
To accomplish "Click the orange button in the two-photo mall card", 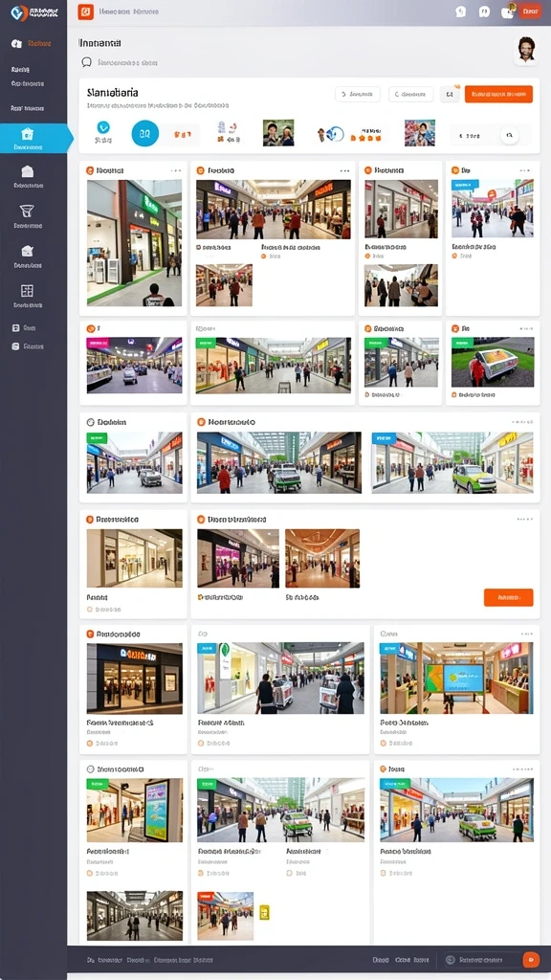I will (509, 597).
